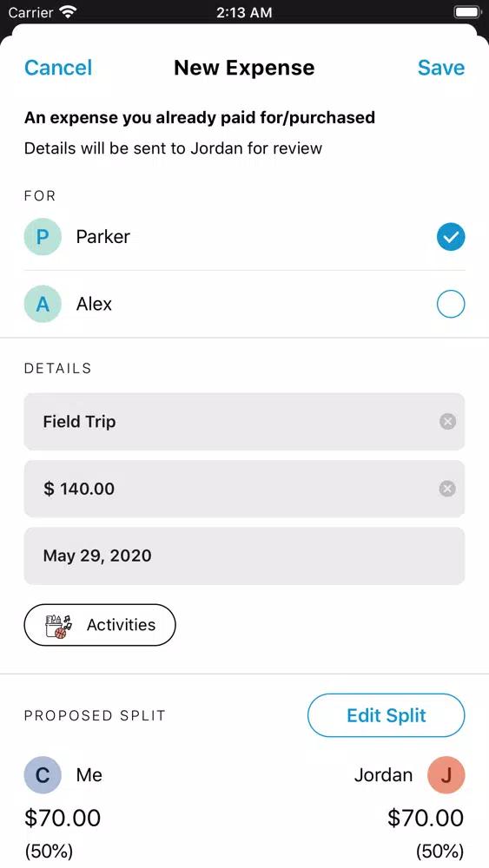Cancel the new expense
This screenshot has width=489, height=868.
[58, 68]
